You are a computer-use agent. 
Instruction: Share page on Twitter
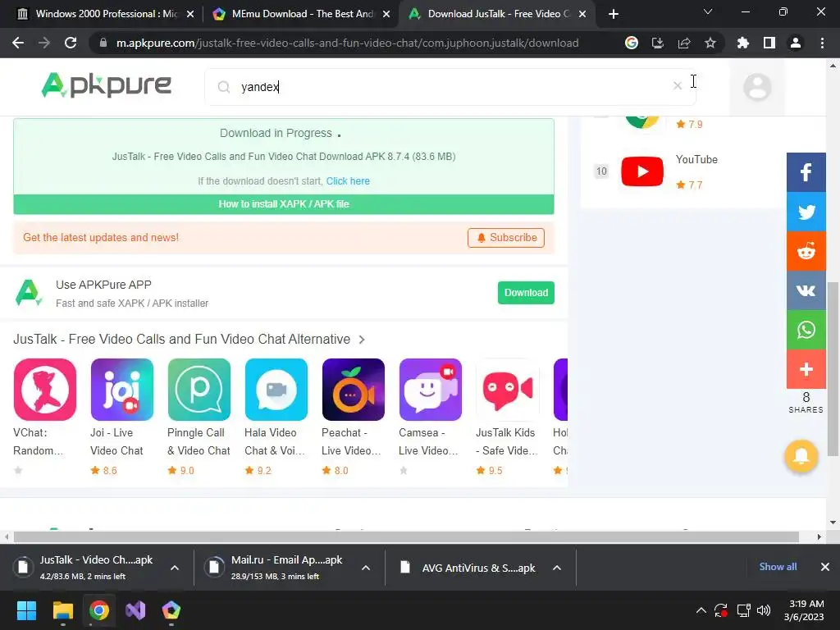(x=806, y=212)
